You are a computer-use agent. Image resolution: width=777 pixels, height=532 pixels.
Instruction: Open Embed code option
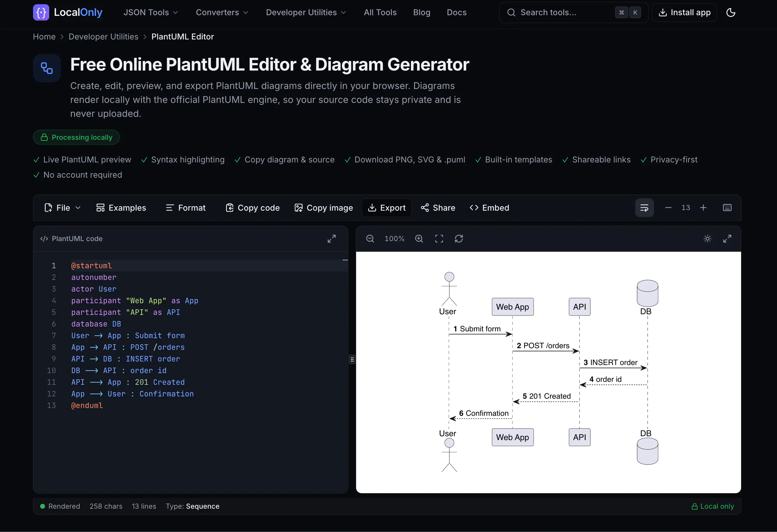[x=490, y=208]
